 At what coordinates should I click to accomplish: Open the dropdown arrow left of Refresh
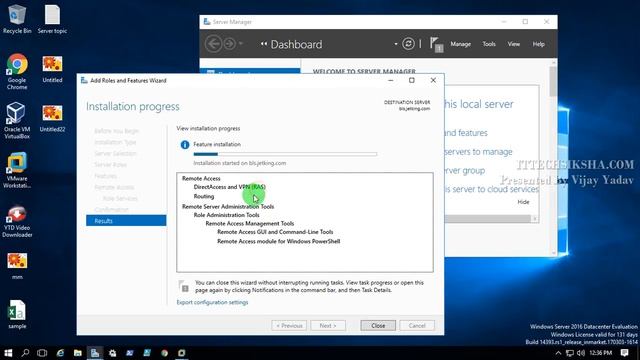[x=396, y=44]
